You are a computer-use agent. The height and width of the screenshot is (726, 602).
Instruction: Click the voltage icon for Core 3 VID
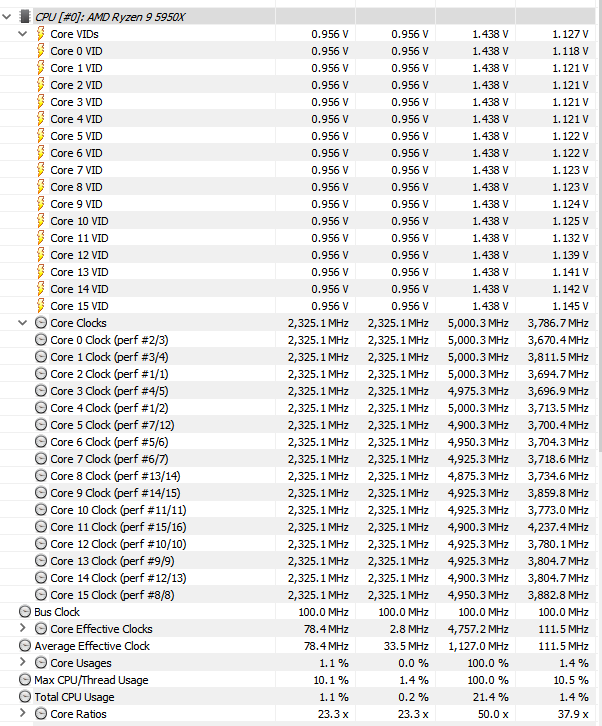pos(41,102)
